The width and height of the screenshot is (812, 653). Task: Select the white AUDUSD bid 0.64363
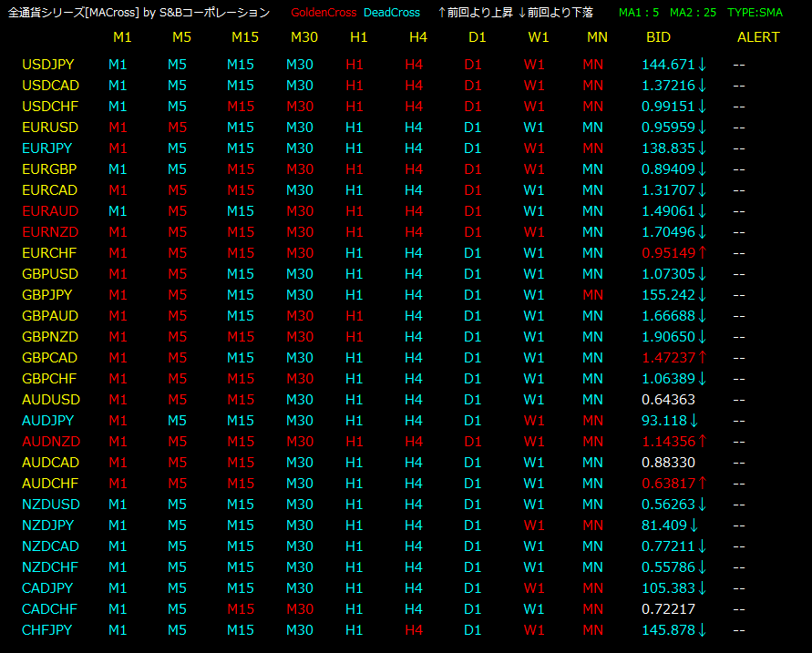point(668,400)
